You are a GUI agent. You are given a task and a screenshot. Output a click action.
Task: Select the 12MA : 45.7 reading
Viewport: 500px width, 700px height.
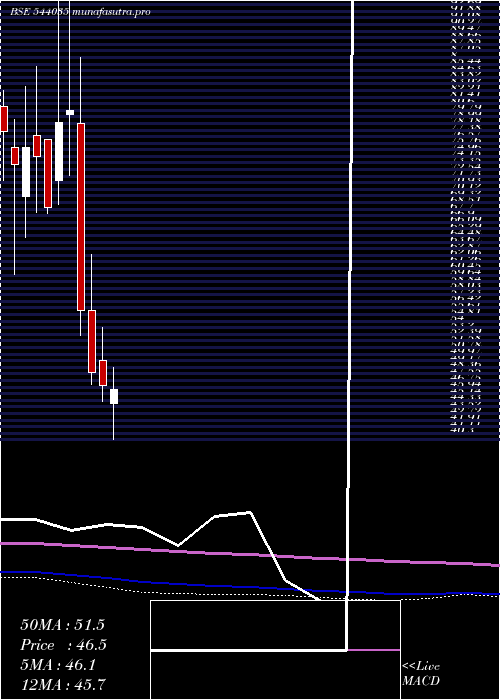click(x=63, y=685)
